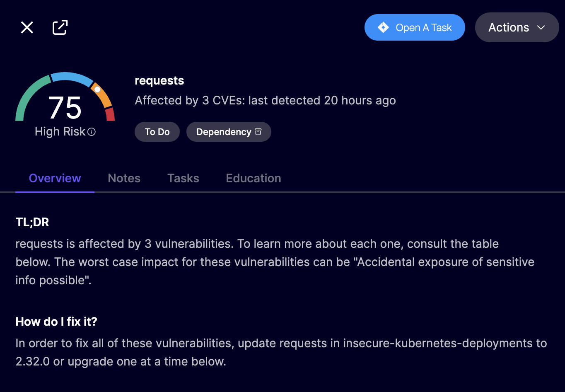Open details in a new window icon
This screenshot has height=392, width=565.
click(60, 28)
